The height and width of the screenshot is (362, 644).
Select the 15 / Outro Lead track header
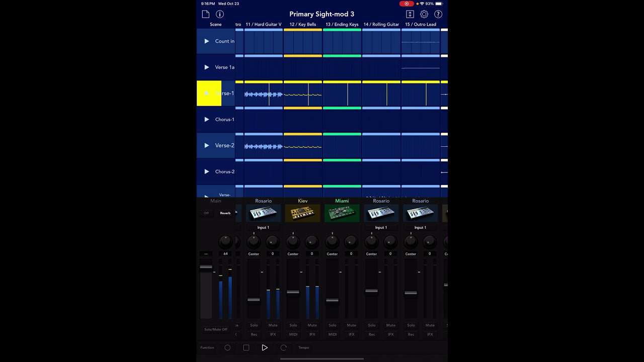(x=421, y=24)
